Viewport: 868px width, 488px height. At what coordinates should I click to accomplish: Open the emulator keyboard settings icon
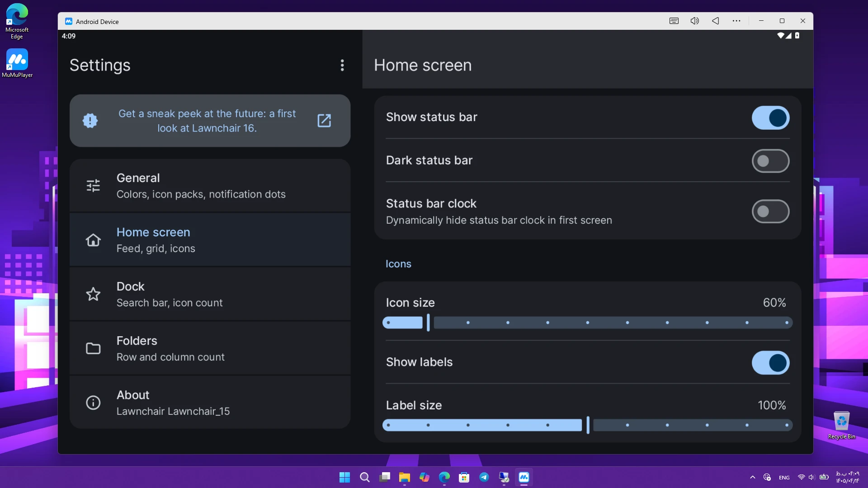click(x=674, y=21)
